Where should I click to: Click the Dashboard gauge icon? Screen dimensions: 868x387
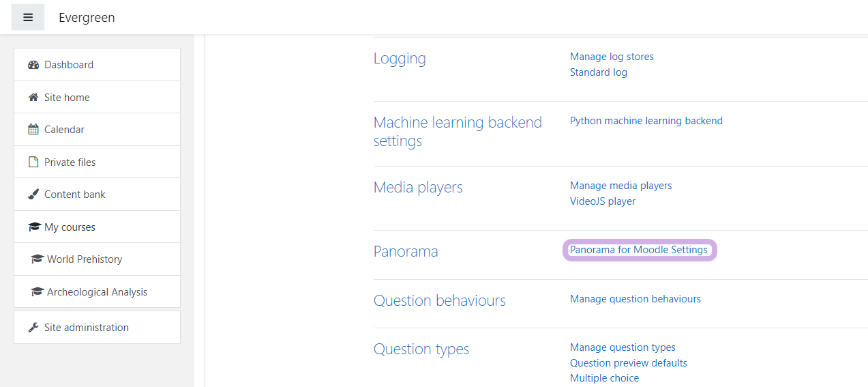click(33, 65)
